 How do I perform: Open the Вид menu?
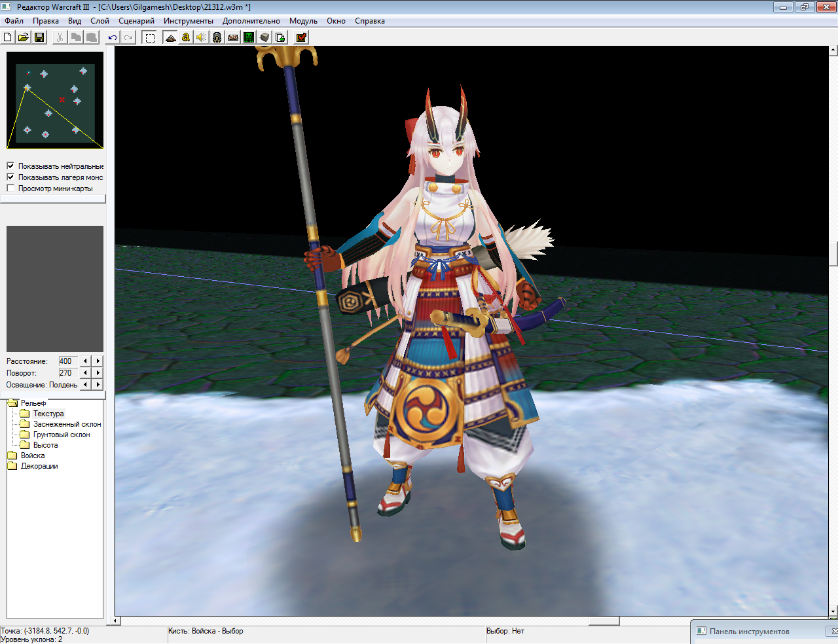(x=75, y=21)
